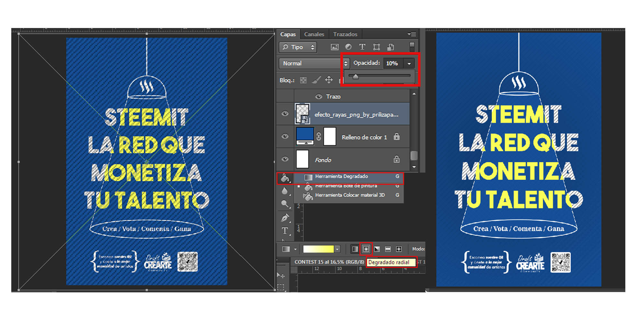Lock image pixels with brush icon

316,80
